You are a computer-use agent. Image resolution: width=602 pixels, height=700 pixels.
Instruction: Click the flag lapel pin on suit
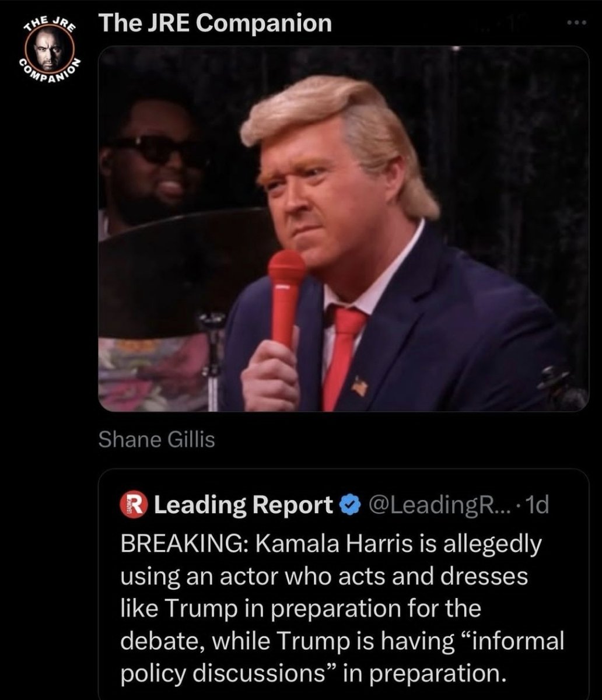click(x=359, y=387)
